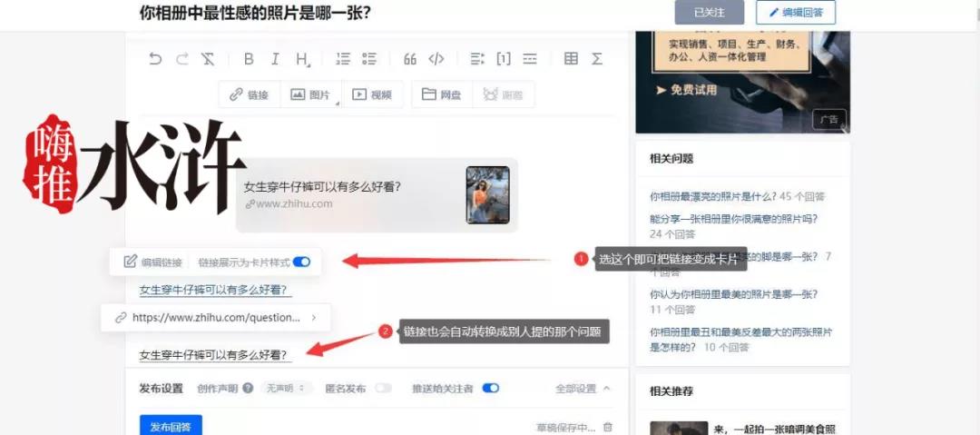Insert a horizontal divider line
Screen dimensions: 980x435
[530, 59]
